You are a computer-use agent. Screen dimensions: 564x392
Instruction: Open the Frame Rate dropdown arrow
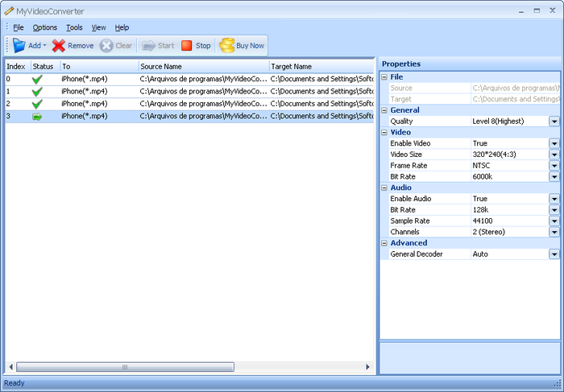[554, 166]
